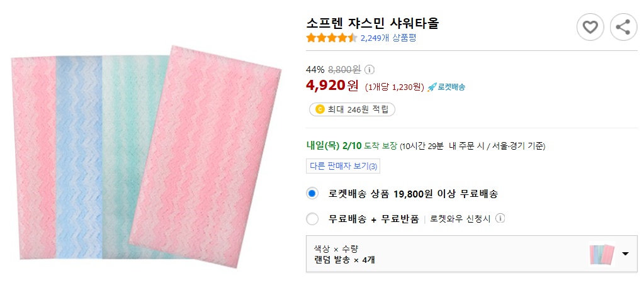Click the heart wishlist icon
644x283 pixels.
tap(590, 27)
